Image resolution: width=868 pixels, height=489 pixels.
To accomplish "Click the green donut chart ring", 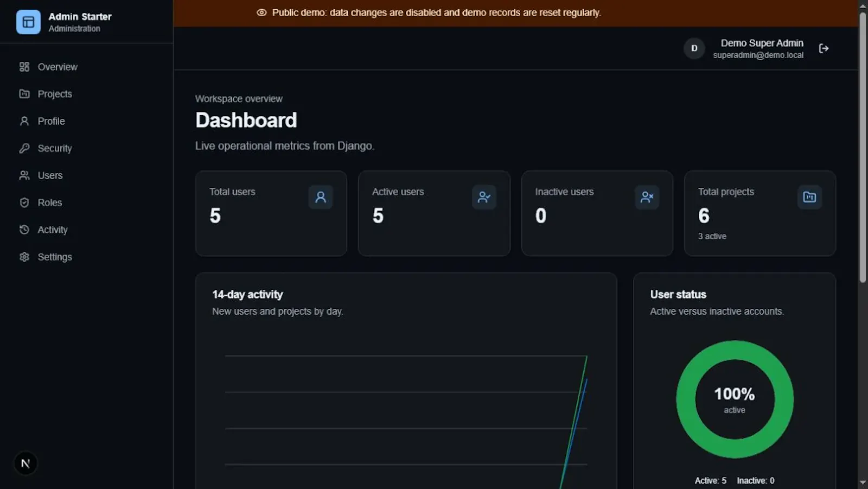I will pos(685,399).
